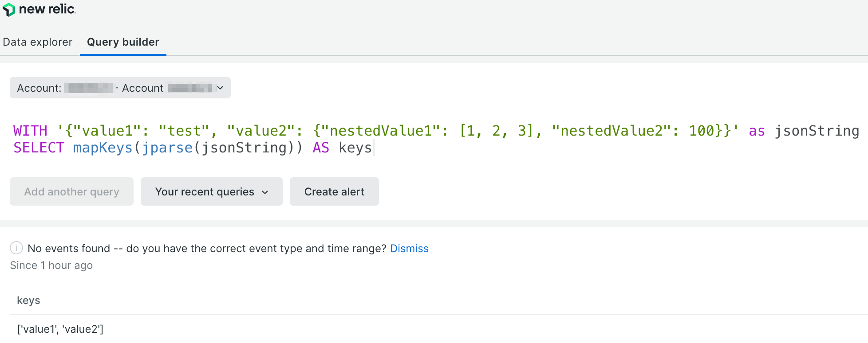The width and height of the screenshot is (868, 343).
Task: Click the keys column header
Action: pos(28,300)
